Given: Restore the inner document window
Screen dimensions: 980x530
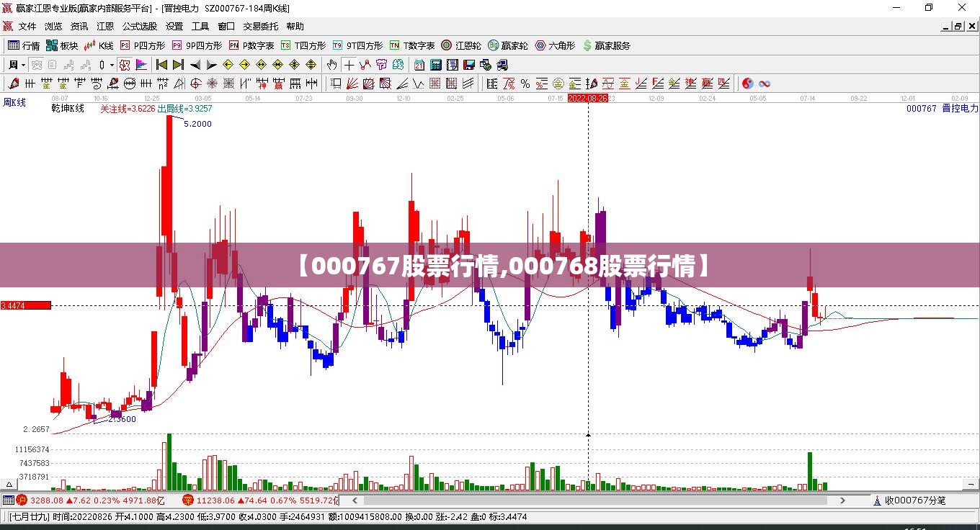Looking at the screenshot, I should point(958,27).
